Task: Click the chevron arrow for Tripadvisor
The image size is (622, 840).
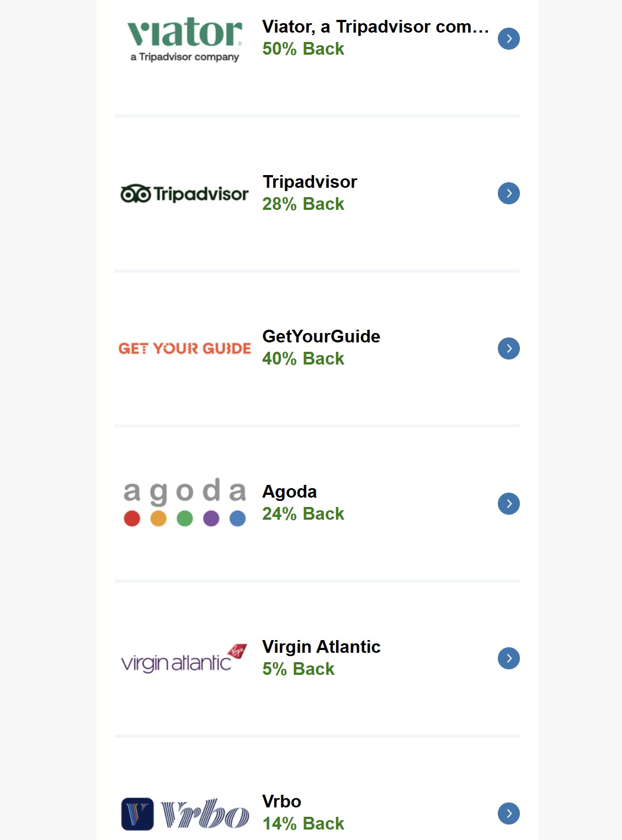Action: click(508, 193)
